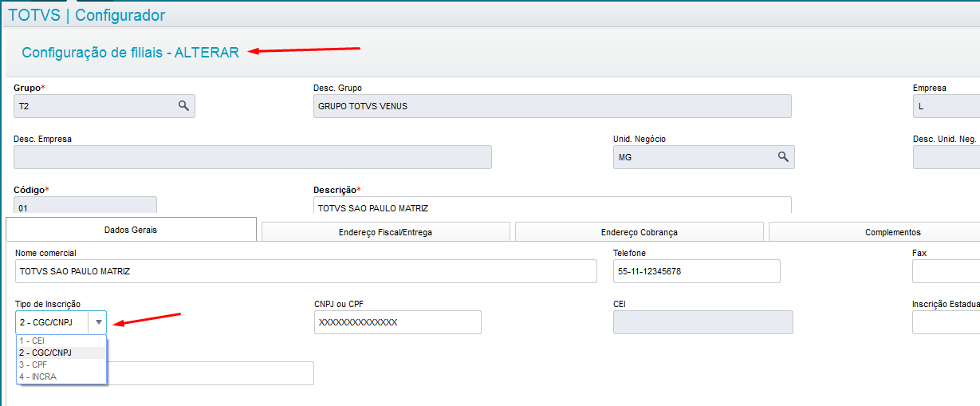Open the Complementos tab

coord(874,232)
